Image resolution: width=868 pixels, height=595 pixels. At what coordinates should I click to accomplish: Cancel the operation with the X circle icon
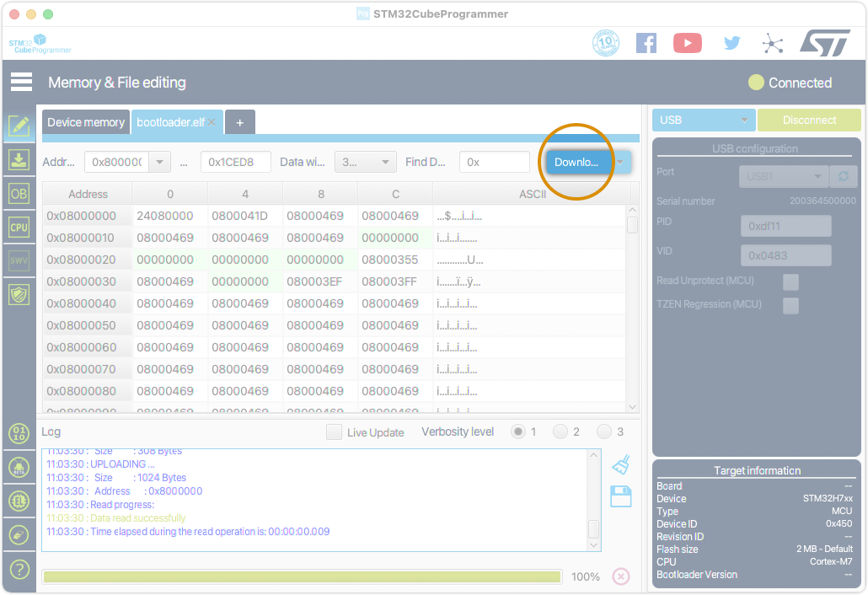tap(621, 576)
